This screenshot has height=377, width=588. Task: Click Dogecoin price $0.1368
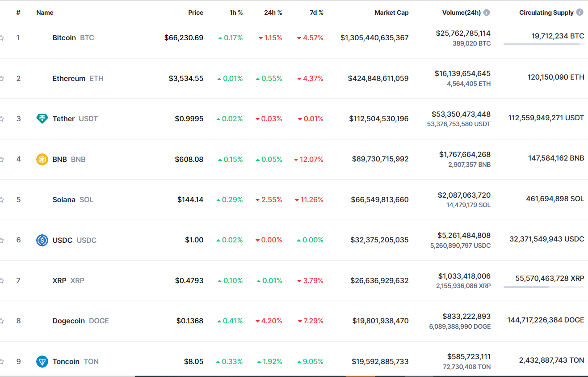[x=190, y=321]
